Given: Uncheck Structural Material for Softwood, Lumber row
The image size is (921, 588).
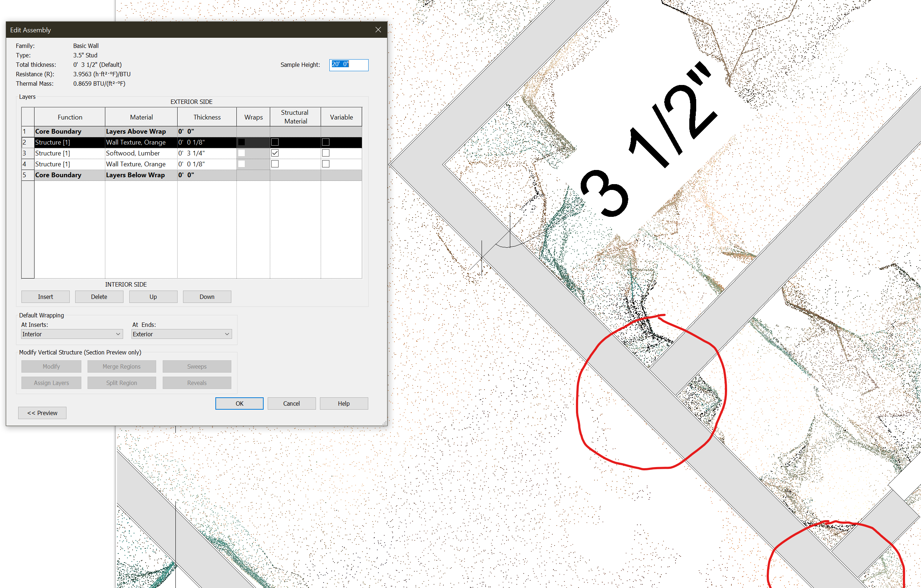Looking at the screenshot, I should coord(275,153).
